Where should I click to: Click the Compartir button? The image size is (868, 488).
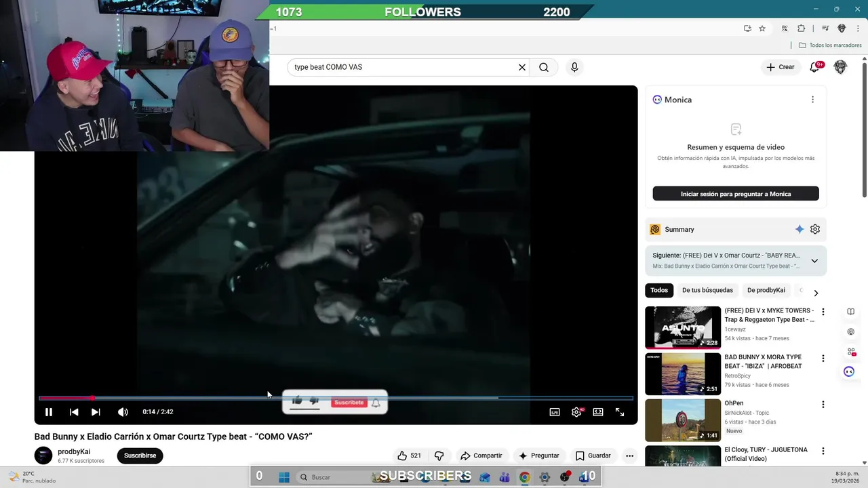point(481,455)
